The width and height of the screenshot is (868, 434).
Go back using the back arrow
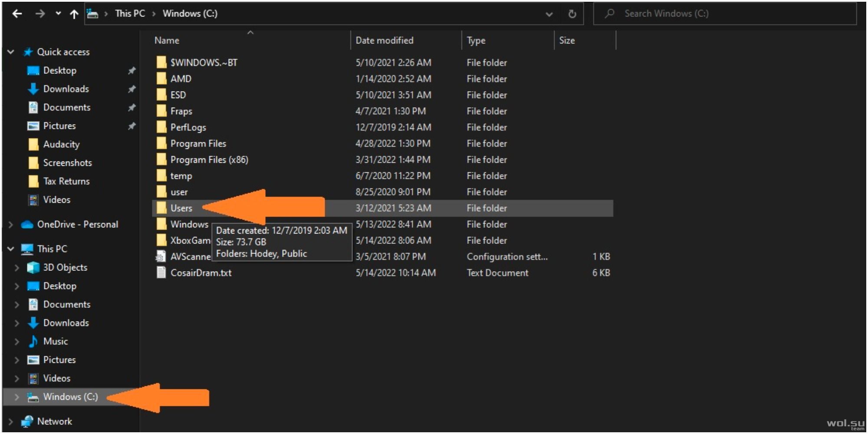[x=17, y=14]
